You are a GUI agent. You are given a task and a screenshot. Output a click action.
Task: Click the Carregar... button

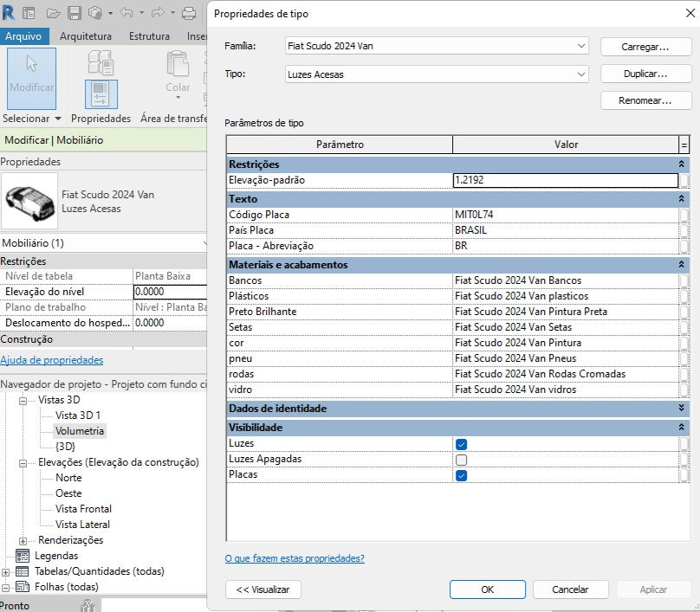[645, 47]
